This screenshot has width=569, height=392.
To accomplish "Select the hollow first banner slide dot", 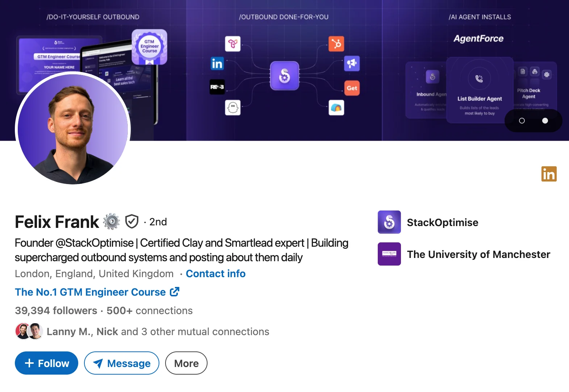I will tap(522, 121).
